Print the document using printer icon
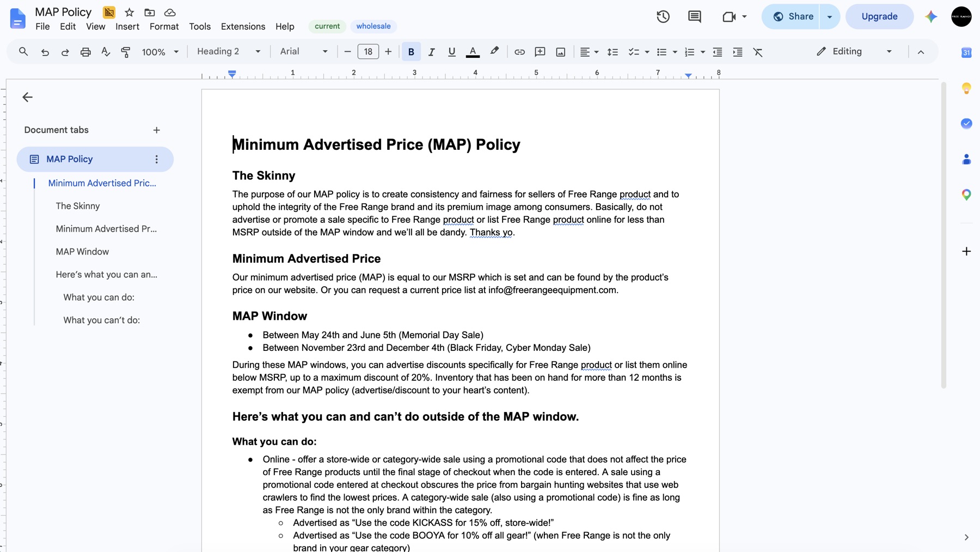This screenshot has height=552, width=980. (85, 52)
